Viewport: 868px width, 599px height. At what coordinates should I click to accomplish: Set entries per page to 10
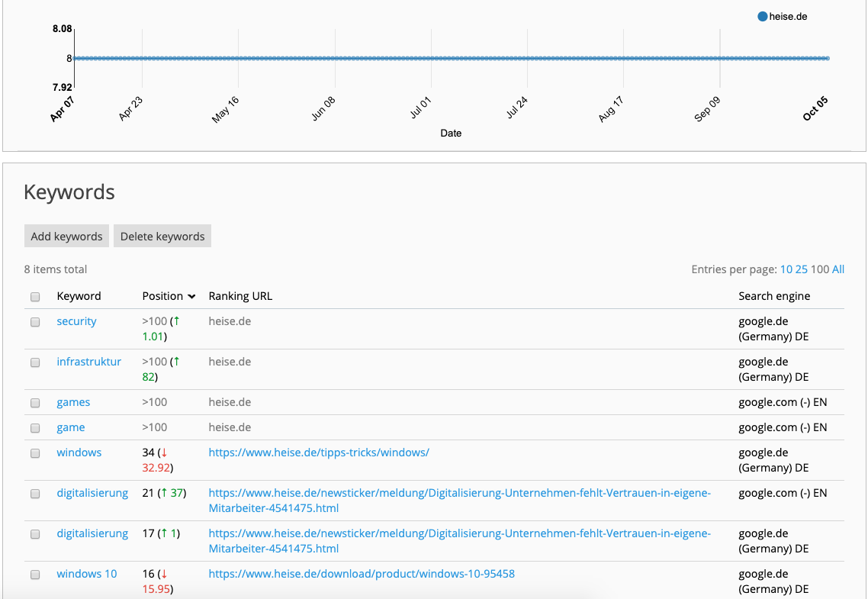click(x=786, y=269)
